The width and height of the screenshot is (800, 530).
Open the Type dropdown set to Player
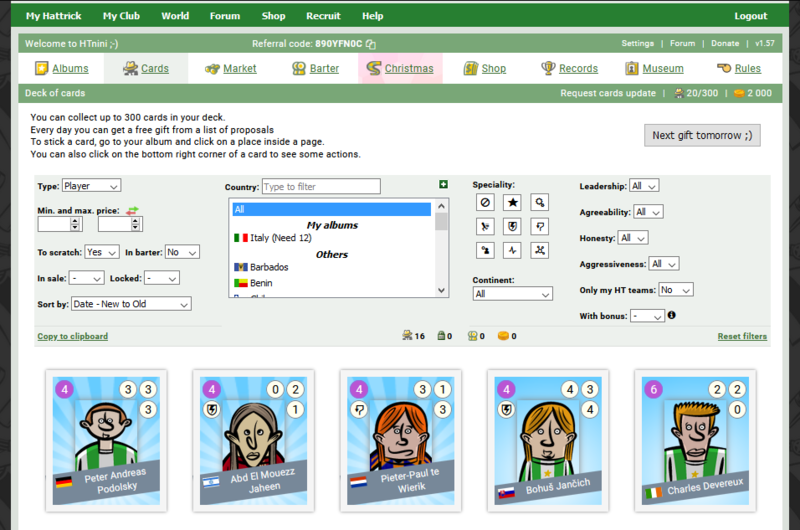tap(91, 186)
